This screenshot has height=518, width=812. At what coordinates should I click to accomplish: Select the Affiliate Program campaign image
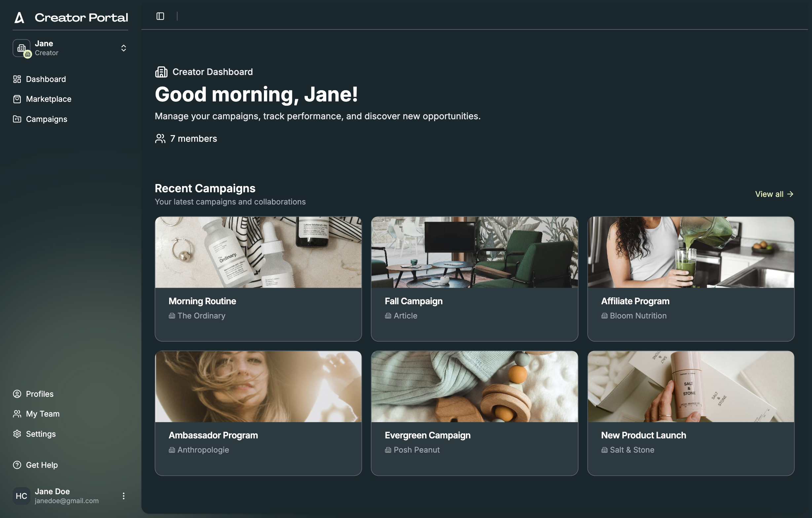click(690, 252)
